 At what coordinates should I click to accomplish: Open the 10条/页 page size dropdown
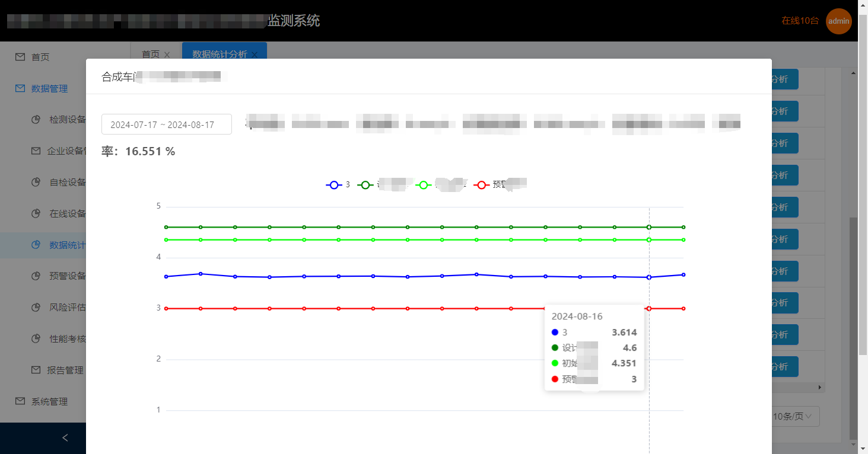795,416
